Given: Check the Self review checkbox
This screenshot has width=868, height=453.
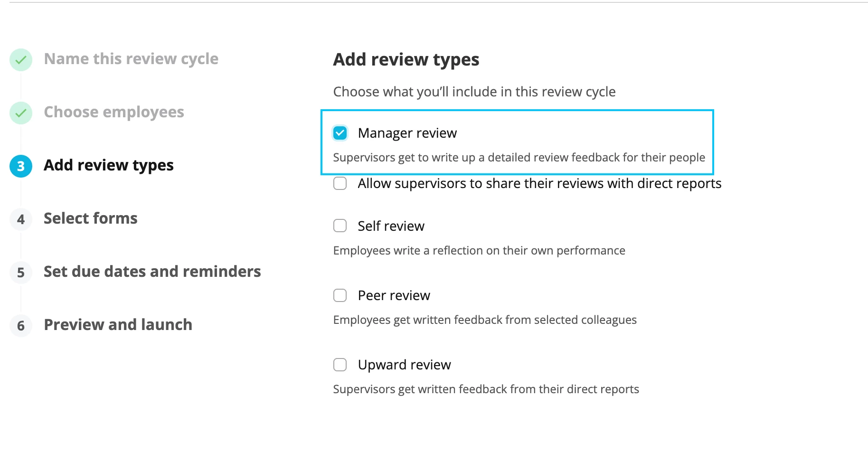Looking at the screenshot, I should pyautogui.click(x=340, y=226).
